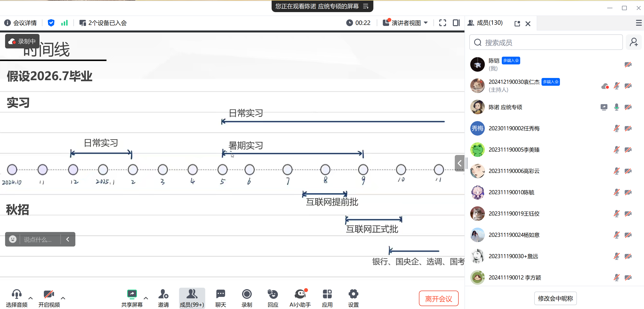Open 会议详情 meeting details
This screenshot has width=644, height=309.
pyautogui.click(x=21, y=23)
